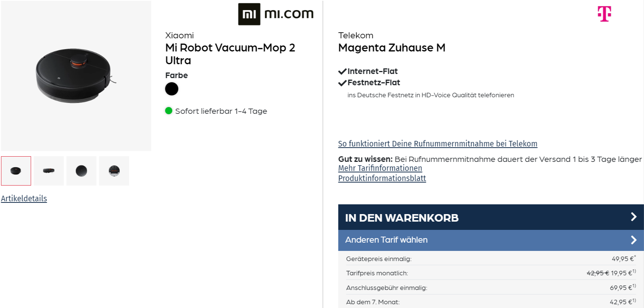This screenshot has width=644, height=308.
Task: Click the chevron on IN DEN WARENKORB
Action: point(633,217)
